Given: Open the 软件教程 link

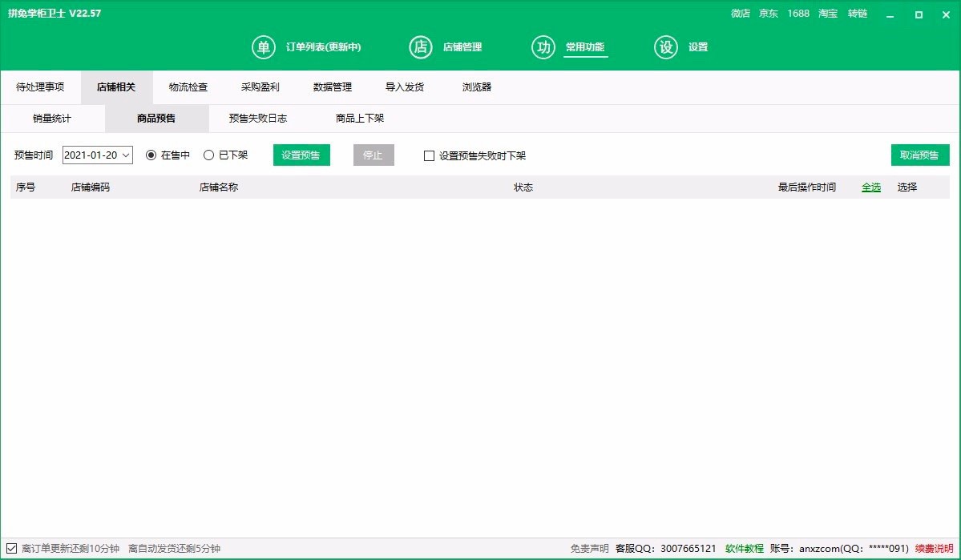Looking at the screenshot, I should click(x=744, y=549).
